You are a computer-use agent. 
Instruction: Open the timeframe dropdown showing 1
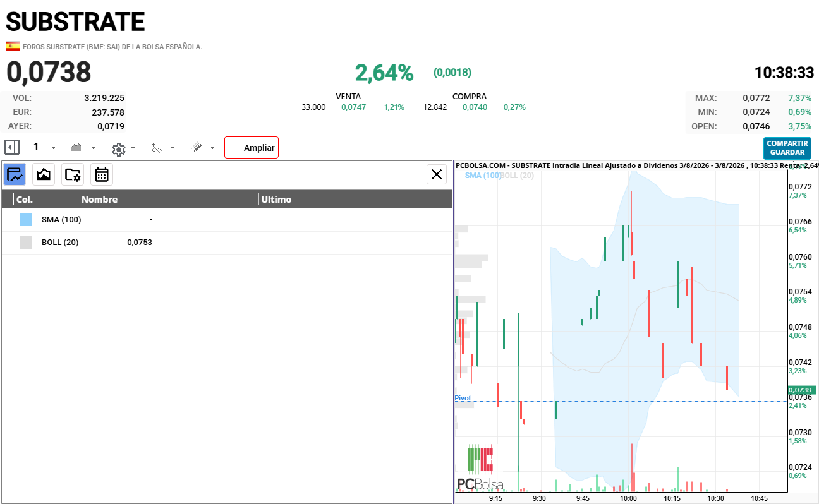44,147
